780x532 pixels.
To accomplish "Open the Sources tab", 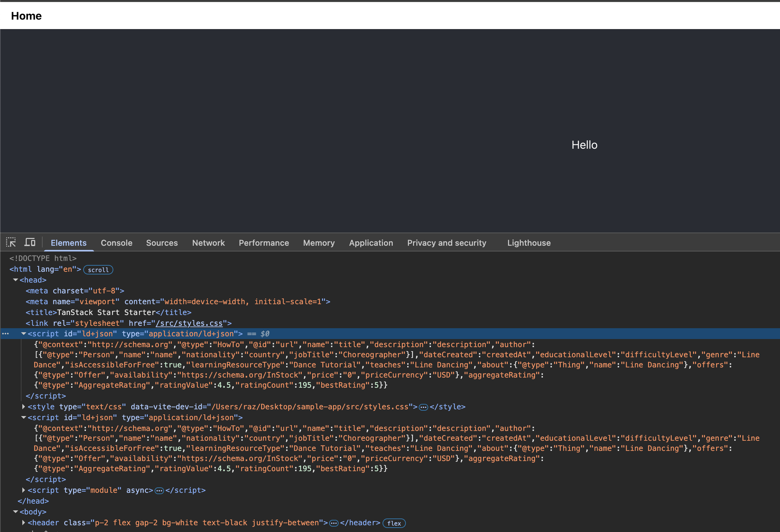I will tap(162, 243).
